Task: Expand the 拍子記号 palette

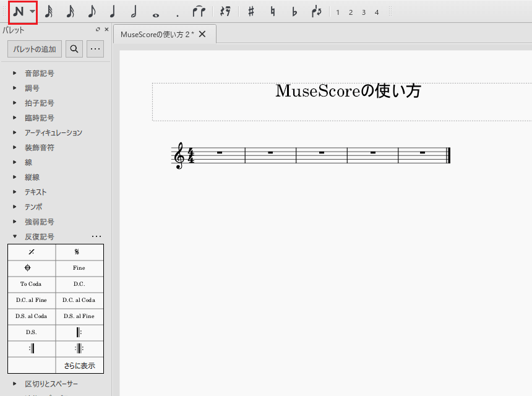Action: tap(15, 103)
